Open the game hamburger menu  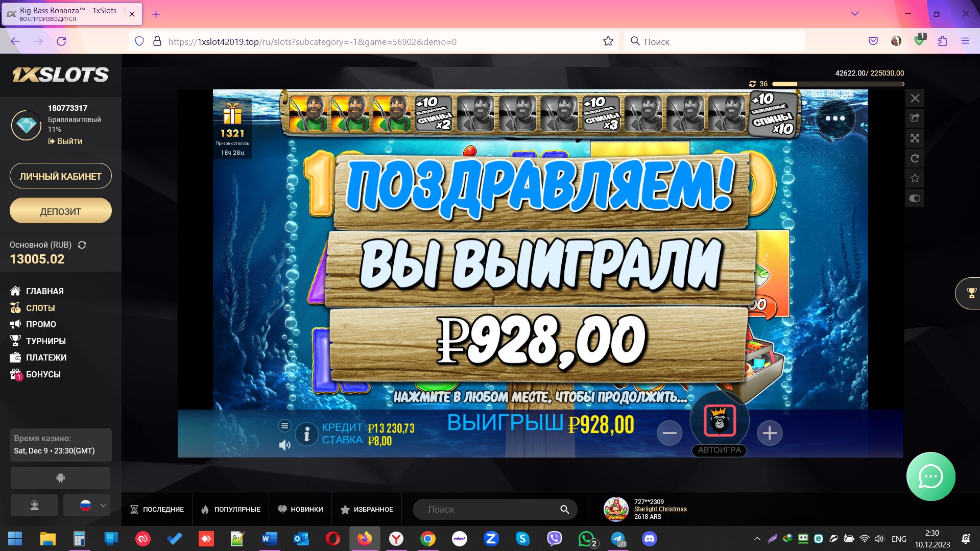(x=284, y=425)
